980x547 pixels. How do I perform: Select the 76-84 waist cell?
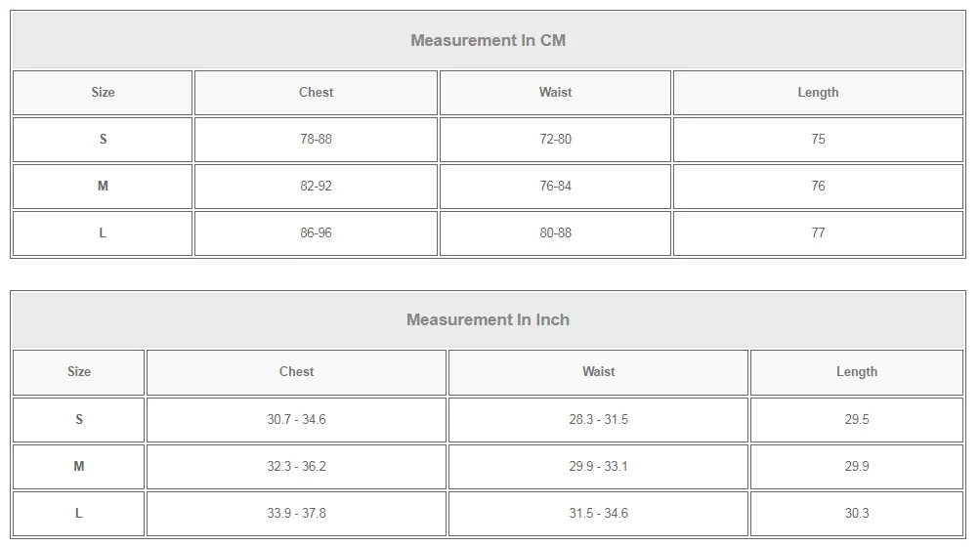coord(555,187)
